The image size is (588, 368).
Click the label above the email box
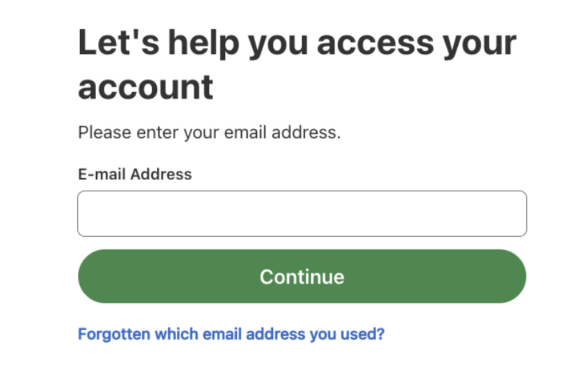(x=135, y=175)
